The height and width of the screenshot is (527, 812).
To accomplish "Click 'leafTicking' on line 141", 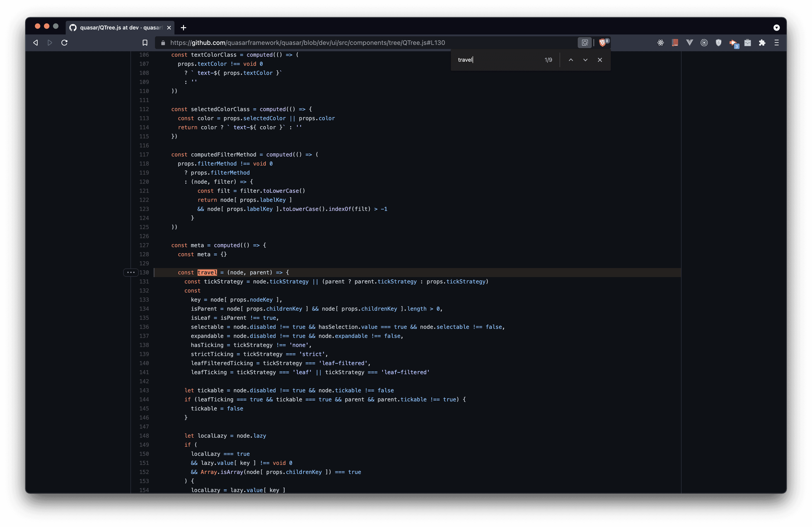I will pos(209,372).
